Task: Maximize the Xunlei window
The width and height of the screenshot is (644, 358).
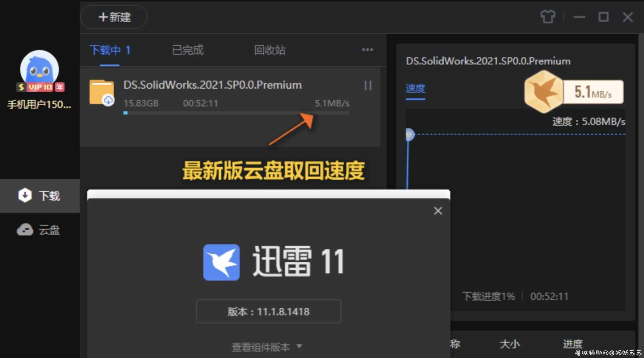Action: tap(603, 17)
